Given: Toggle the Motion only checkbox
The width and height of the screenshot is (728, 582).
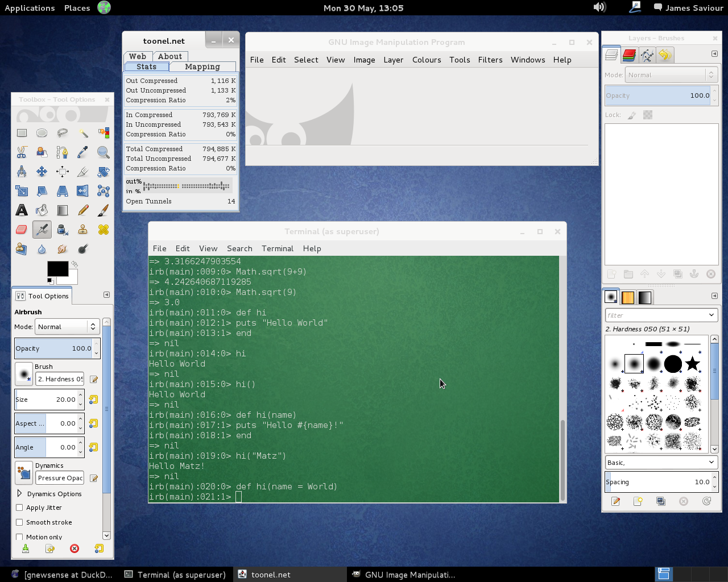Looking at the screenshot, I should (x=19, y=537).
